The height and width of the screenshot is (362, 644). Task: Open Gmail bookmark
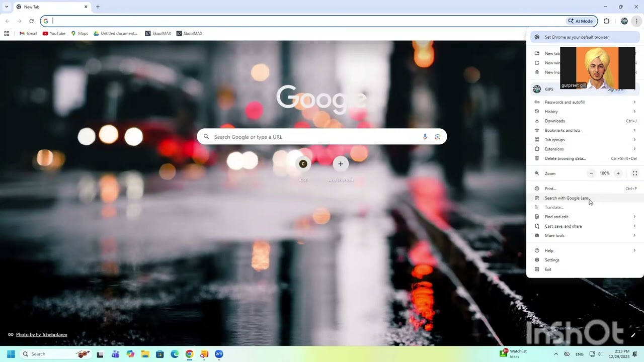coord(28,34)
